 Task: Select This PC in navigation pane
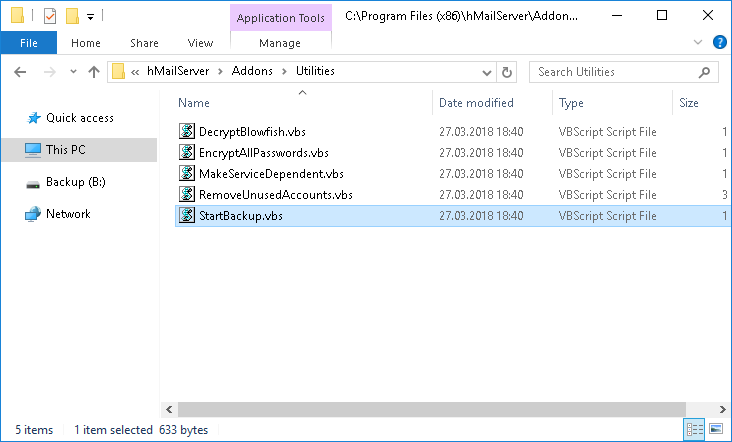(x=66, y=150)
